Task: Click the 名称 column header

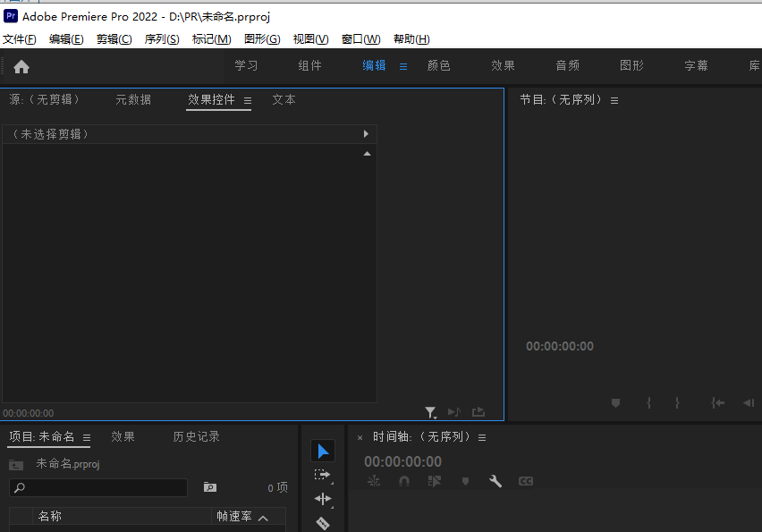Action: 50,516
